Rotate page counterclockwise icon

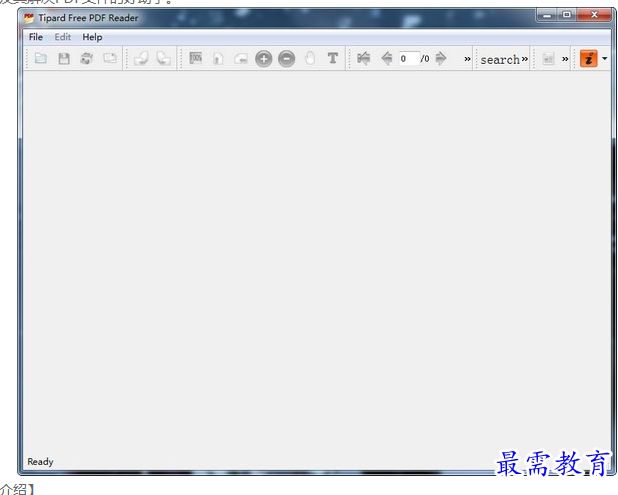[141, 59]
